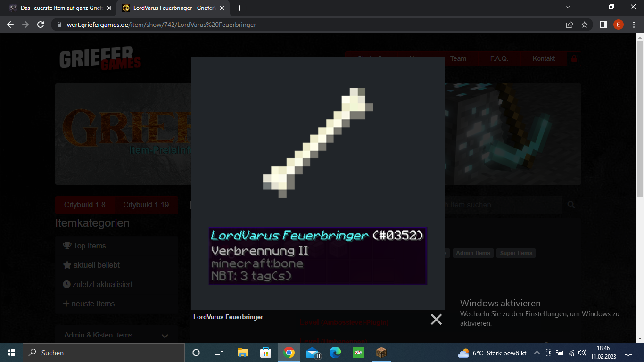Go to the Kontakt page
Screen dimensions: 644x362
pyautogui.click(x=544, y=58)
